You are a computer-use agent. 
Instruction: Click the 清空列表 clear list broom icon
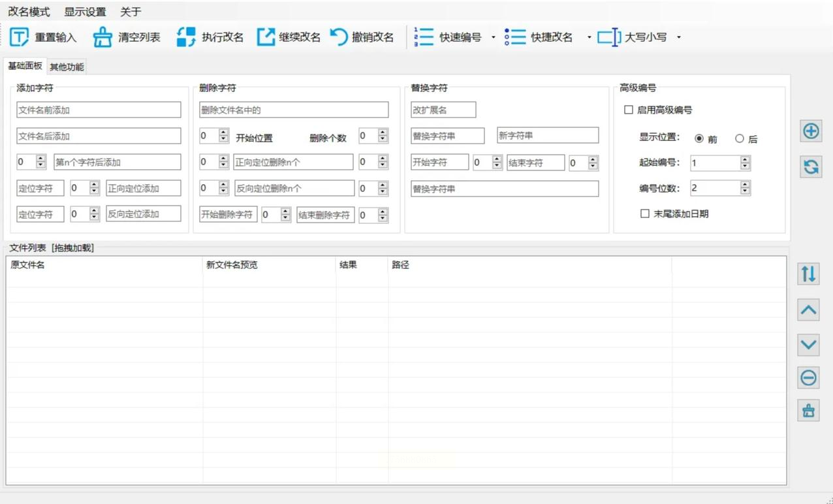[x=102, y=37]
